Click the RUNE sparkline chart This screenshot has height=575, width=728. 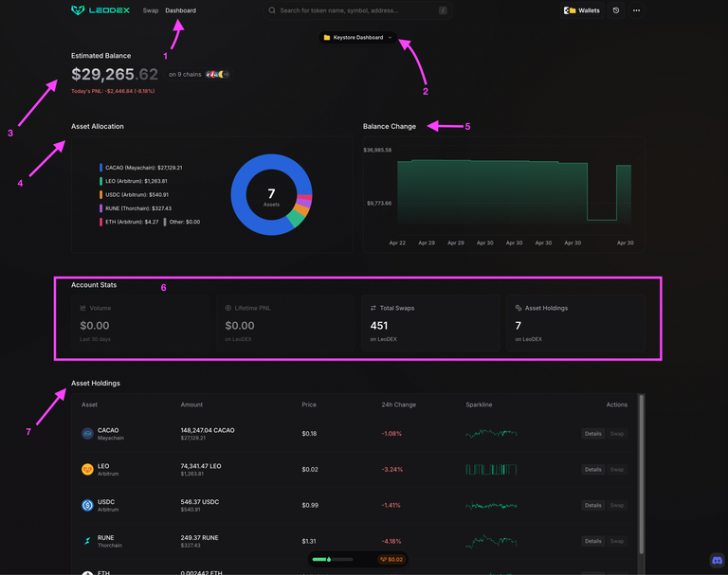click(491, 541)
